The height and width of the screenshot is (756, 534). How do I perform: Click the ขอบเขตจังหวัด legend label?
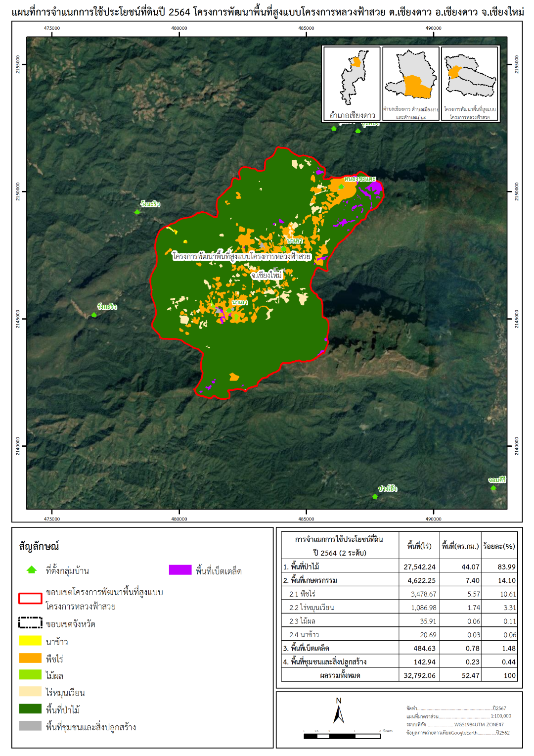70,624
